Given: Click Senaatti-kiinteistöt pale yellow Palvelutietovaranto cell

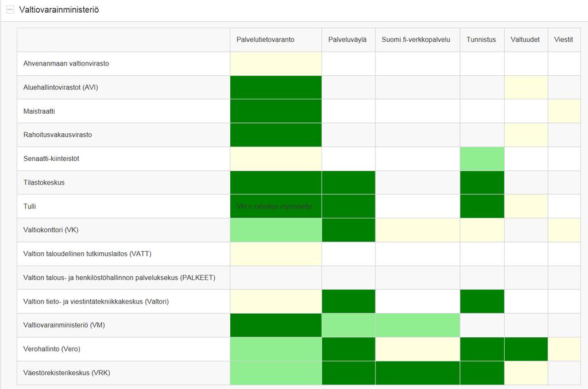Looking at the screenshot, I should coord(276,159).
